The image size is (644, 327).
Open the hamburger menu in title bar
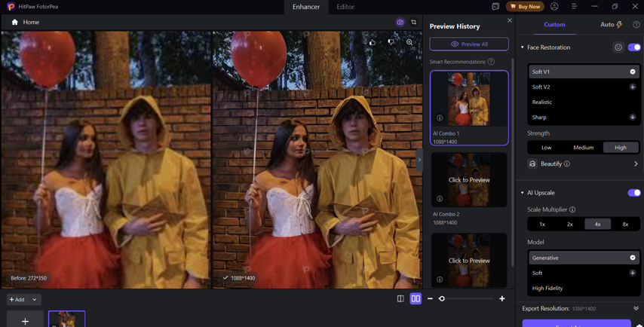[574, 7]
